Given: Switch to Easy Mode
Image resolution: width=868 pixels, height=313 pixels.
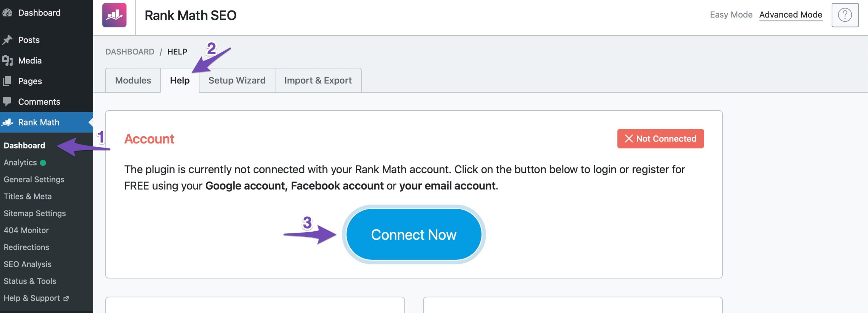Looking at the screenshot, I should tap(731, 15).
